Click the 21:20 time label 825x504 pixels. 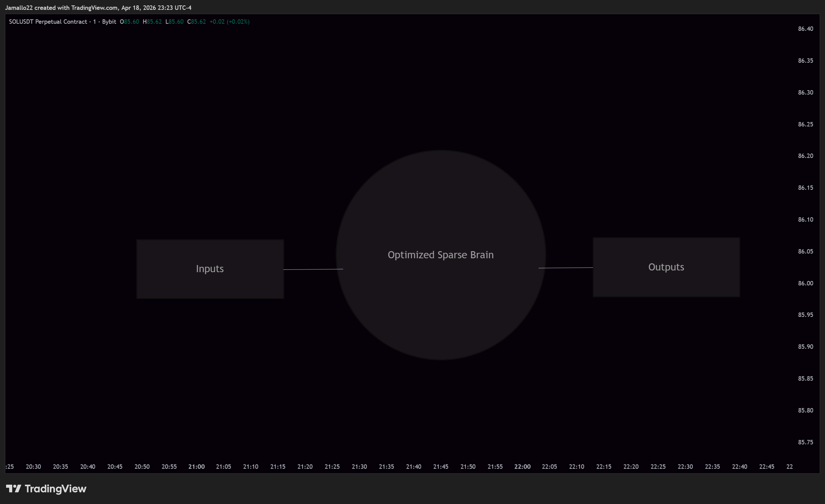305,467
